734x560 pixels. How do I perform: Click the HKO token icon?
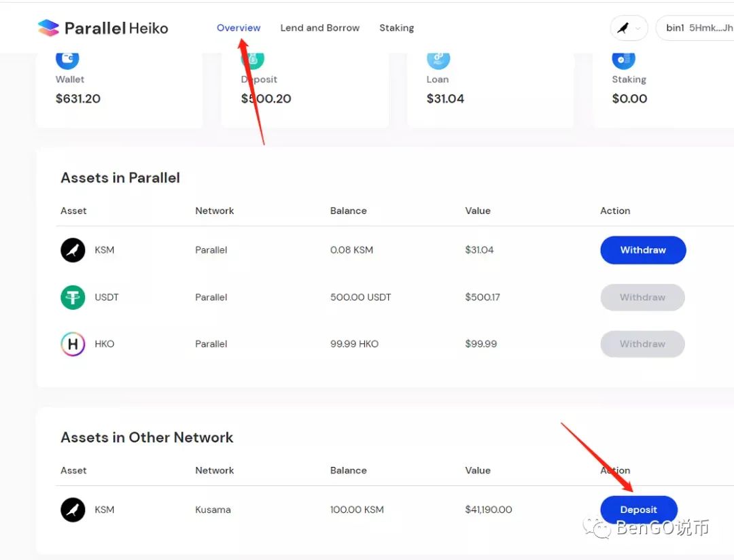click(73, 344)
